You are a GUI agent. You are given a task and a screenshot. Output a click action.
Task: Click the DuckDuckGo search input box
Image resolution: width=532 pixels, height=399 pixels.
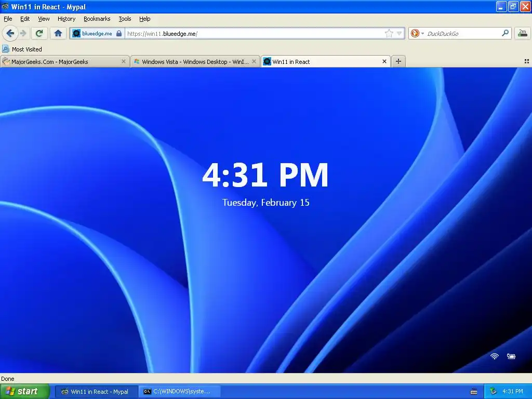[462, 34]
